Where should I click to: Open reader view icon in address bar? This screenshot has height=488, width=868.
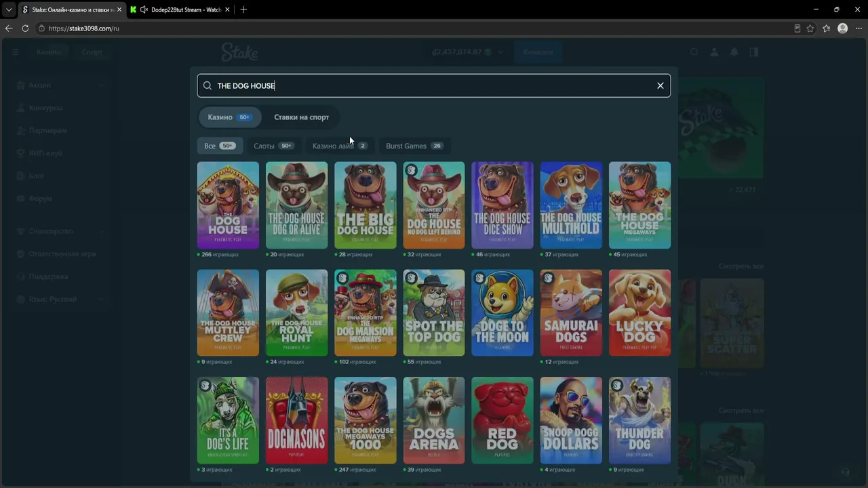click(x=797, y=28)
